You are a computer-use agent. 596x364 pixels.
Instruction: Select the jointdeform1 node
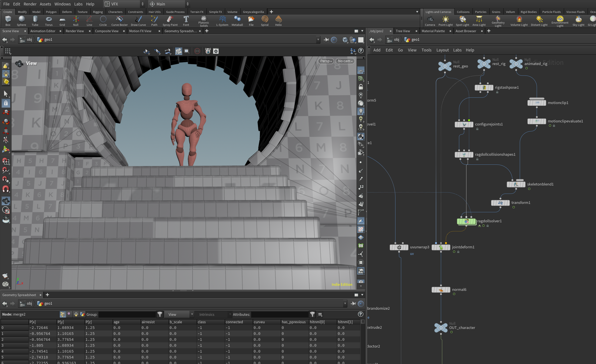pos(441,247)
